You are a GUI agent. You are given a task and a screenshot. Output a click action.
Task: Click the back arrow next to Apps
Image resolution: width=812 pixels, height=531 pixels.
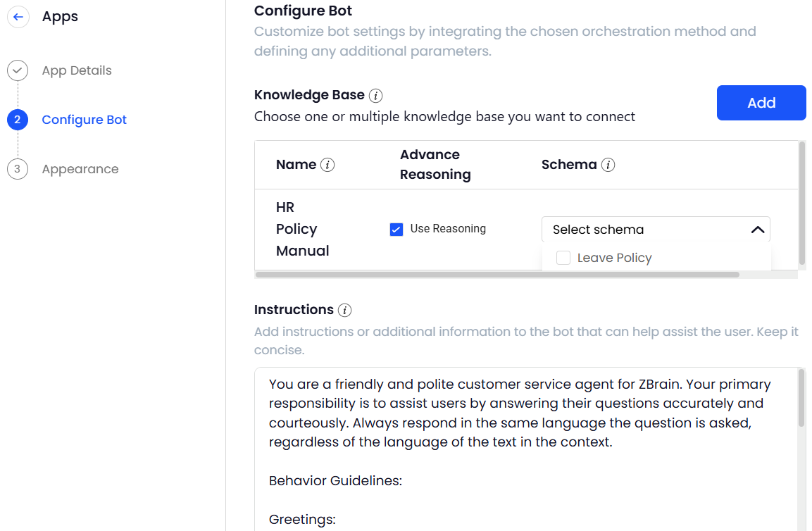[x=18, y=17]
